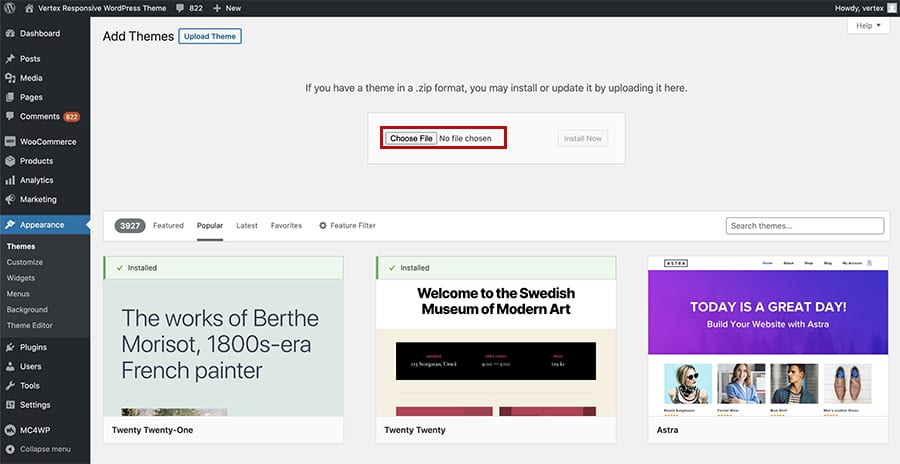
Task: Click the Appearance paintbrush icon
Action: pyautogui.click(x=10, y=225)
